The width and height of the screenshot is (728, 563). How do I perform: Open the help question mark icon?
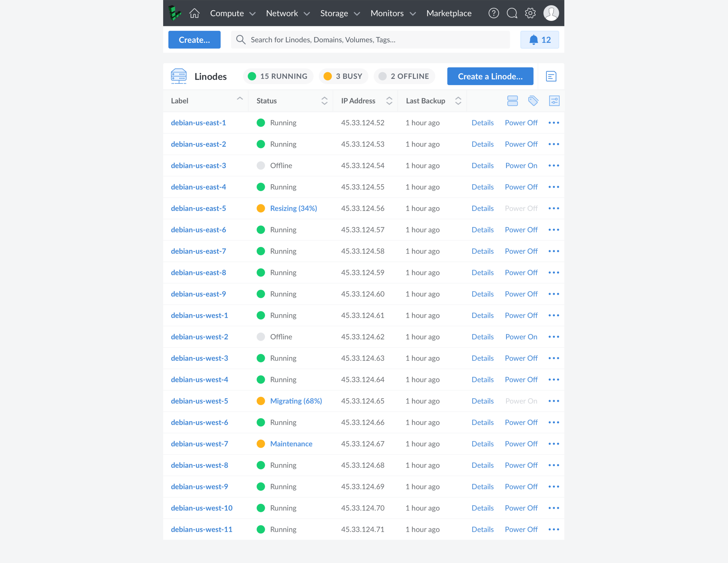pos(493,13)
